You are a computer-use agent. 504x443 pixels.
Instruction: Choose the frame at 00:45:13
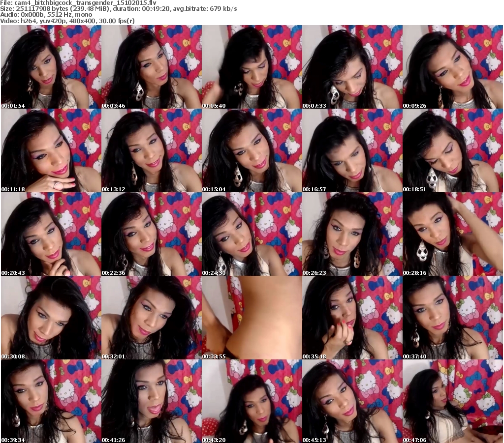point(352,401)
